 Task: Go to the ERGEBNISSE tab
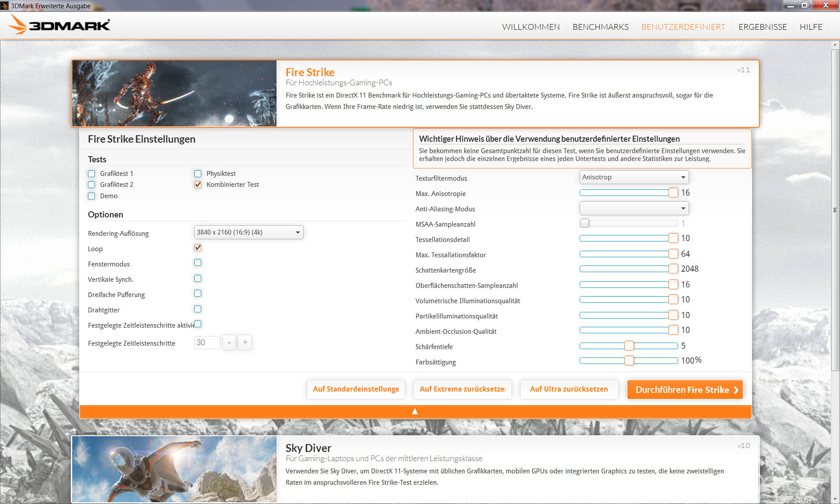[763, 27]
